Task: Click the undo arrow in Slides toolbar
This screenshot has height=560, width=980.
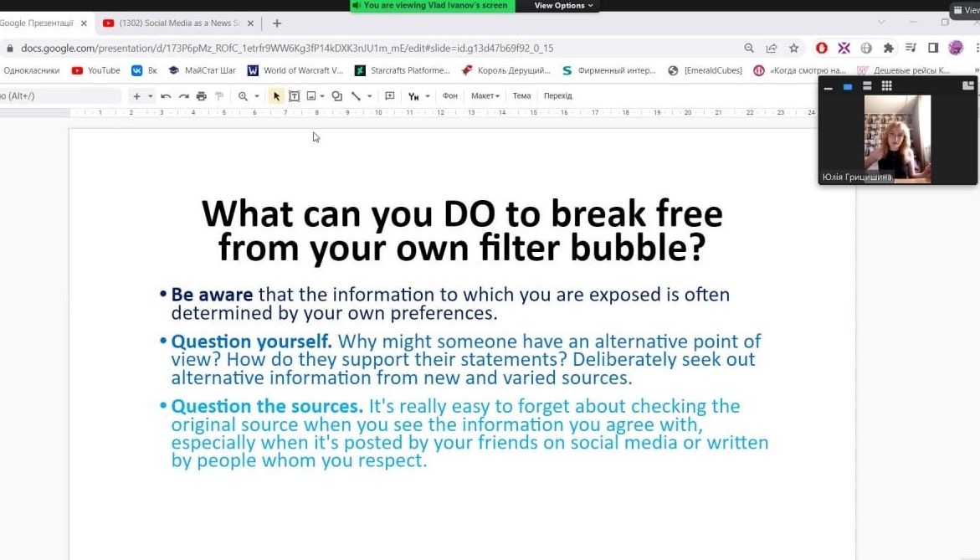Action: (166, 96)
